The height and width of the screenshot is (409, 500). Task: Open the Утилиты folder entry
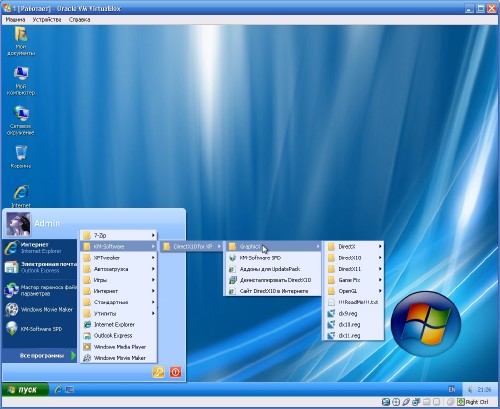(x=119, y=313)
